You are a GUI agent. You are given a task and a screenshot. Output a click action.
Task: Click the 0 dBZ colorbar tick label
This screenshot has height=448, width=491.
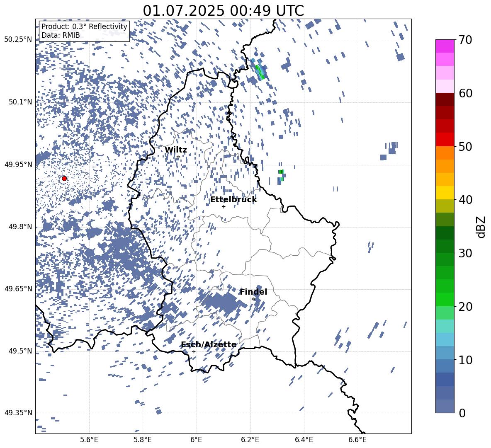pos(462,413)
